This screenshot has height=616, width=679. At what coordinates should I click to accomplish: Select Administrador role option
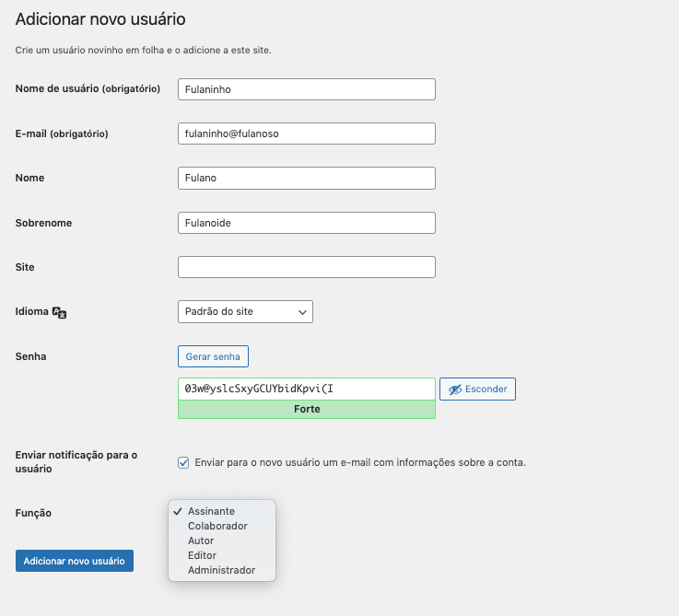tap(221, 570)
